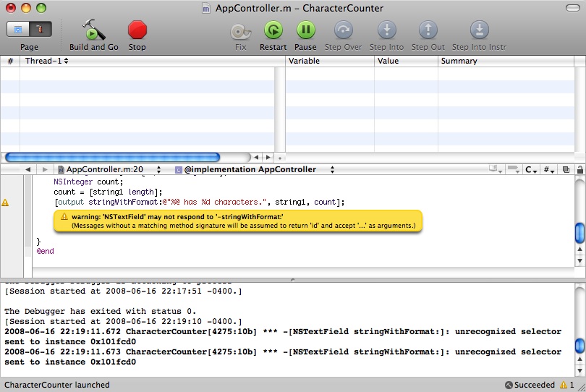Click the Succeeded build status
The height and width of the screenshot is (392, 586).
tap(530, 385)
